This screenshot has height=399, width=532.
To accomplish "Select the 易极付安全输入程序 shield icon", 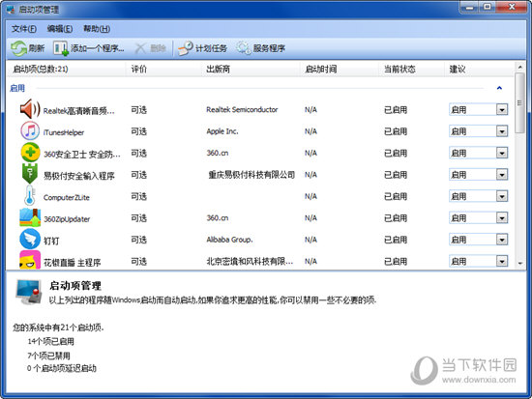I will (x=30, y=174).
